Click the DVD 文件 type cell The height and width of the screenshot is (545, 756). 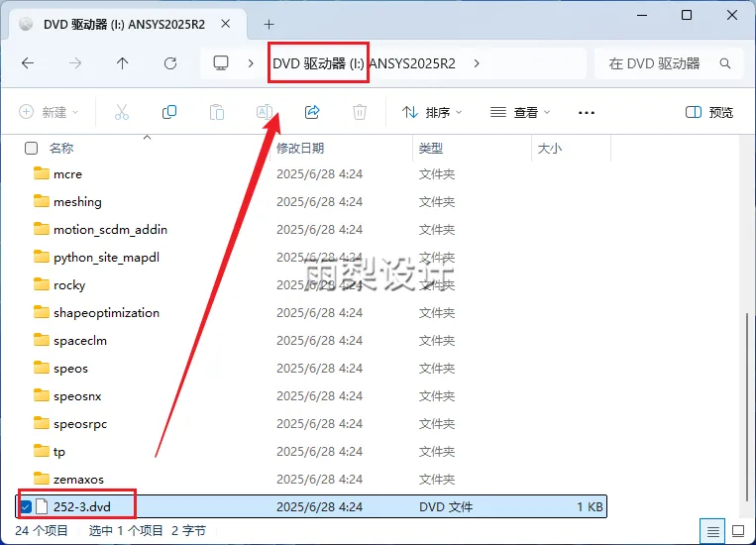tap(446, 507)
